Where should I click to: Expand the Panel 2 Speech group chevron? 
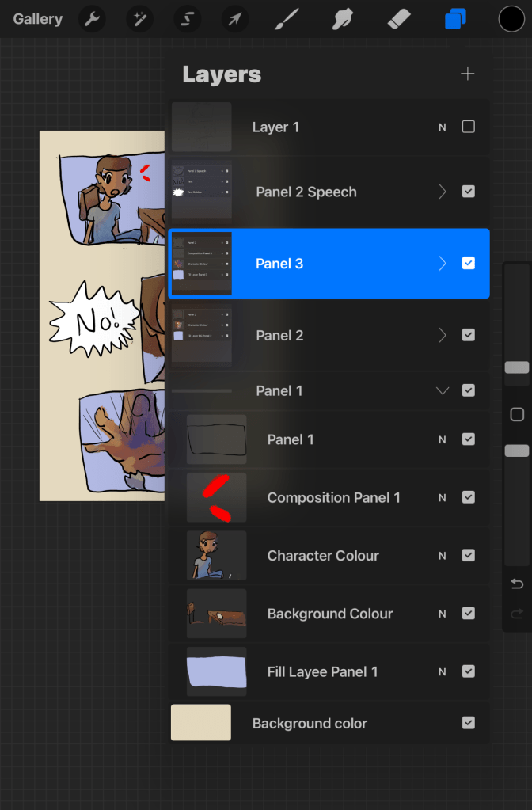coord(443,192)
